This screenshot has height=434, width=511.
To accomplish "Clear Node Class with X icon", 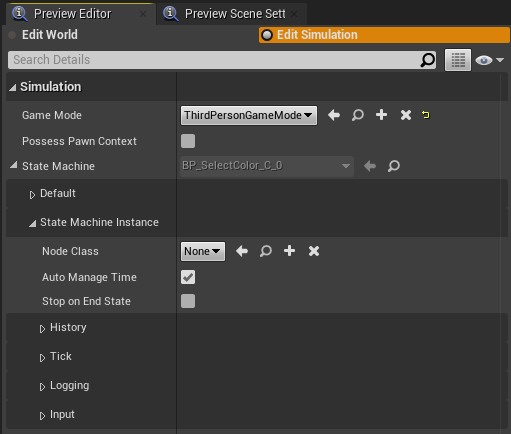I will (314, 251).
